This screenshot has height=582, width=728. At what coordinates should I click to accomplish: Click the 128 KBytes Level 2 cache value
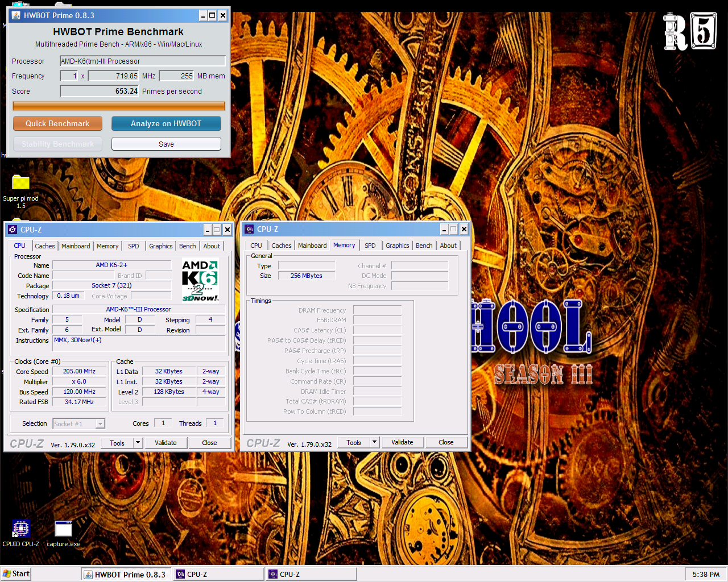pyautogui.click(x=169, y=392)
